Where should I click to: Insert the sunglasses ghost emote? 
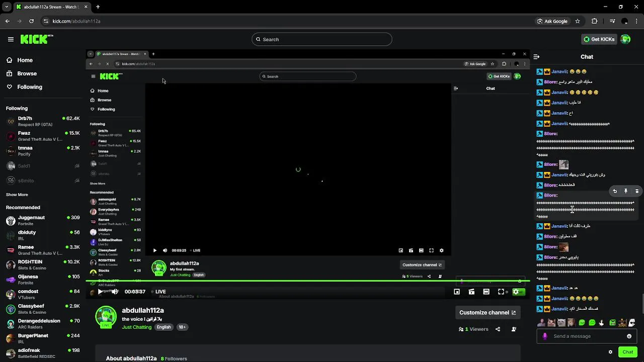click(632, 323)
